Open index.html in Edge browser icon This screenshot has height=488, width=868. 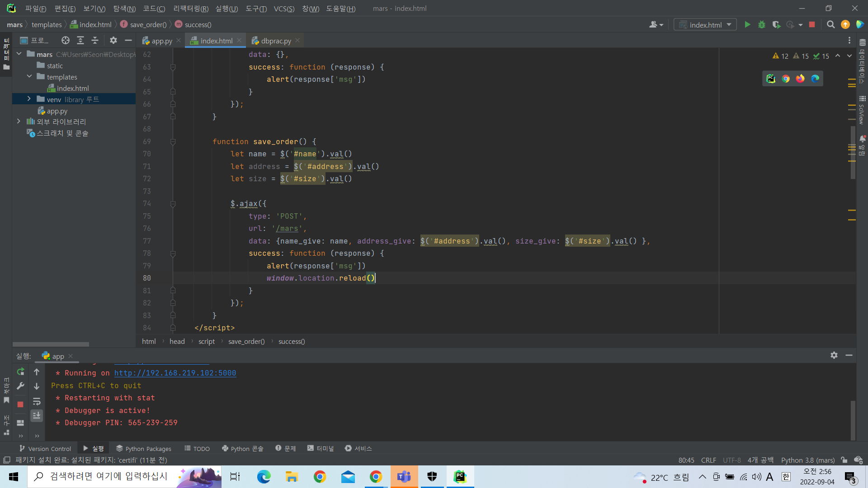click(815, 79)
